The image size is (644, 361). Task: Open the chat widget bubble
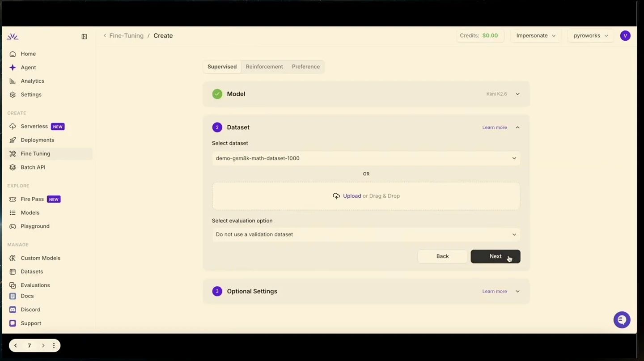tap(622, 320)
